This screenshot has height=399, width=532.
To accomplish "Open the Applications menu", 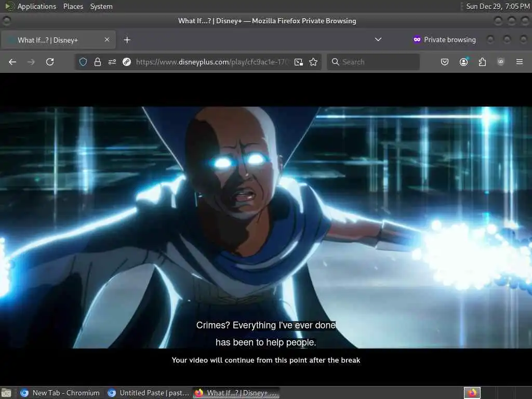I will [37, 6].
